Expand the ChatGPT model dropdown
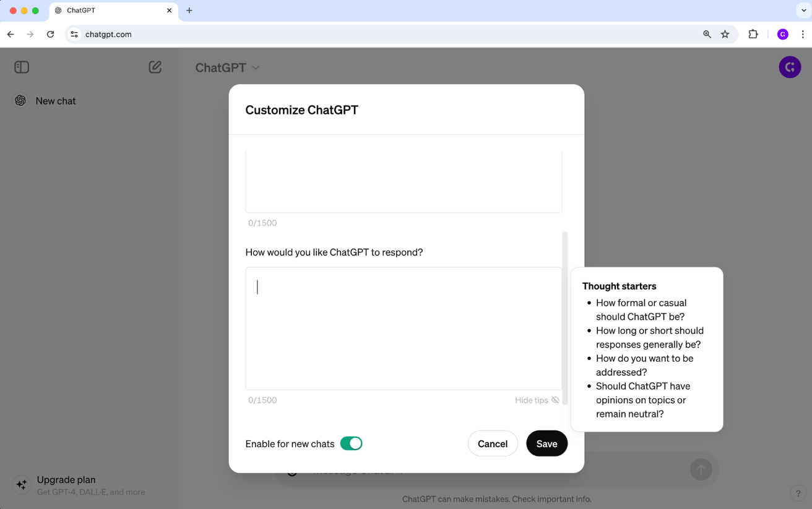812x509 pixels. point(227,67)
